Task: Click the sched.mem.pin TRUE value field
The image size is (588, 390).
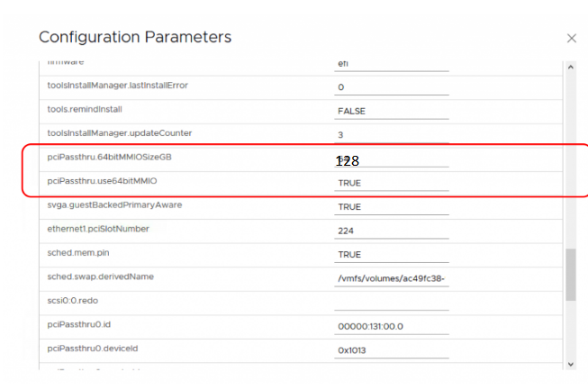Action: point(392,254)
